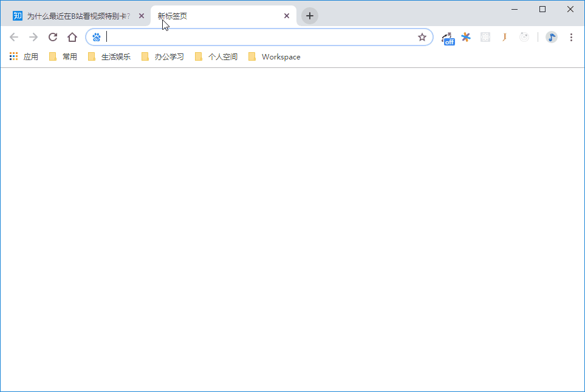Image resolution: width=585 pixels, height=392 pixels.
Task: Click the forward navigation arrow
Action: tap(33, 37)
